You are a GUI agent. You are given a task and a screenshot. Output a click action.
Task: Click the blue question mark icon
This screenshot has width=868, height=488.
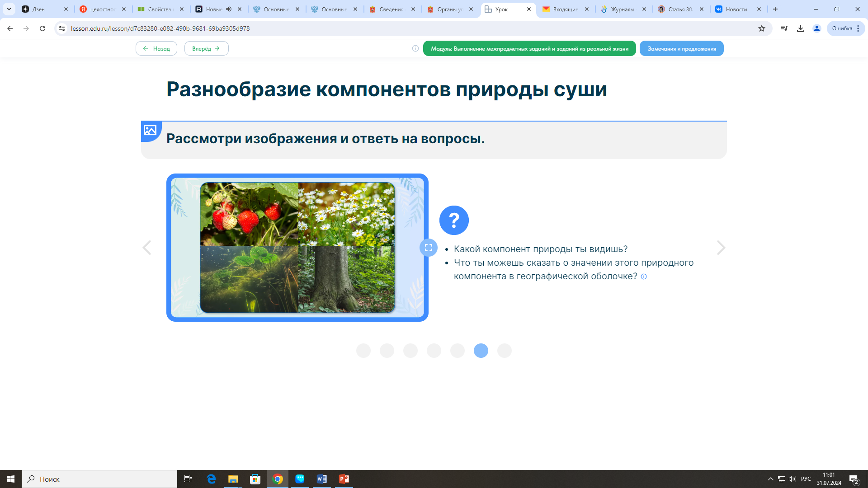454,220
